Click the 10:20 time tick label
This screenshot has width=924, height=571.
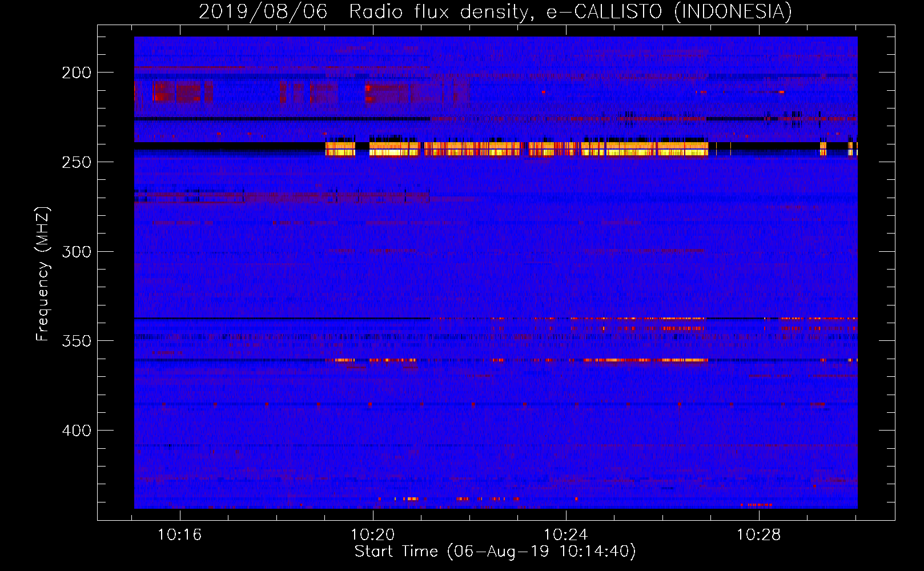point(373,535)
